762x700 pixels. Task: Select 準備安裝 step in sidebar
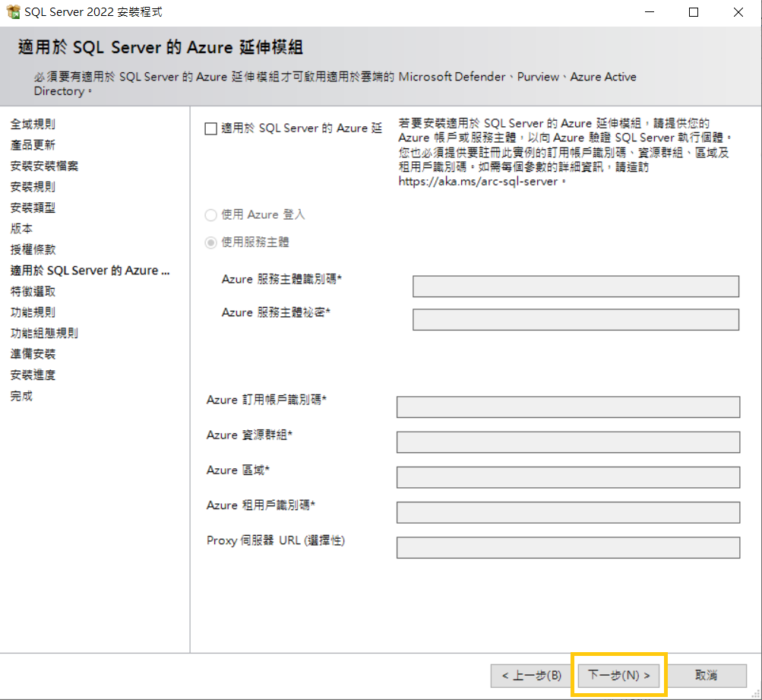pyautogui.click(x=33, y=354)
